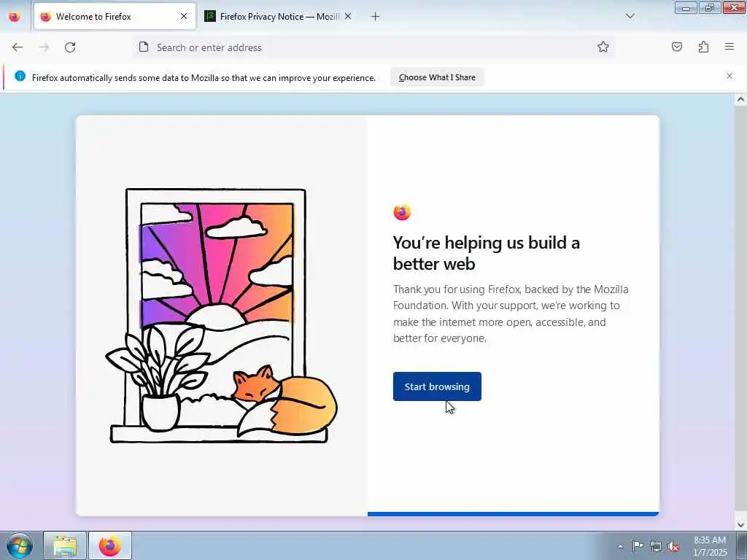This screenshot has height=560, width=747.
Task: Open the Firefox application menu
Action: pos(729,47)
